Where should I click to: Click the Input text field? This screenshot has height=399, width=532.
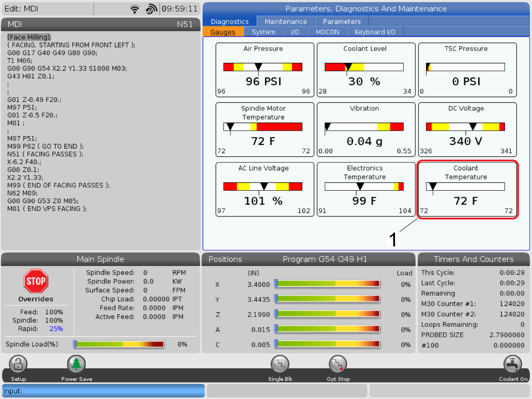coord(103,391)
